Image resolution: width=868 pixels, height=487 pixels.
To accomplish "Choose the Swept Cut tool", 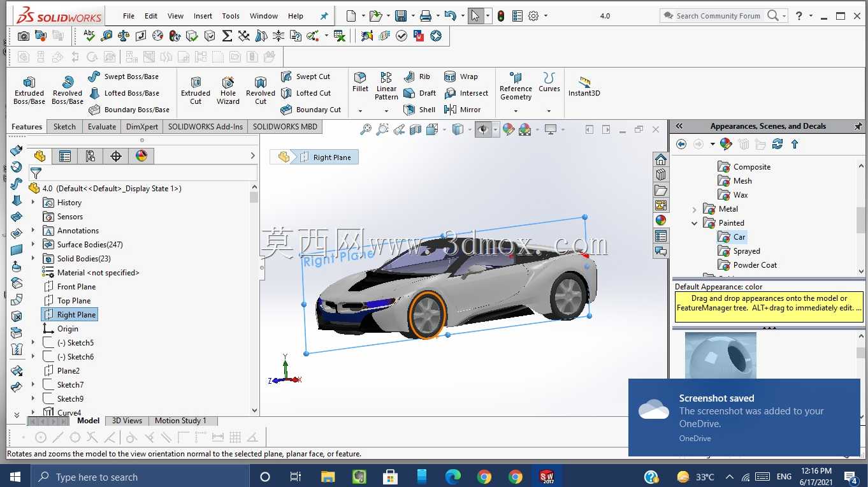I will pyautogui.click(x=306, y=76).
